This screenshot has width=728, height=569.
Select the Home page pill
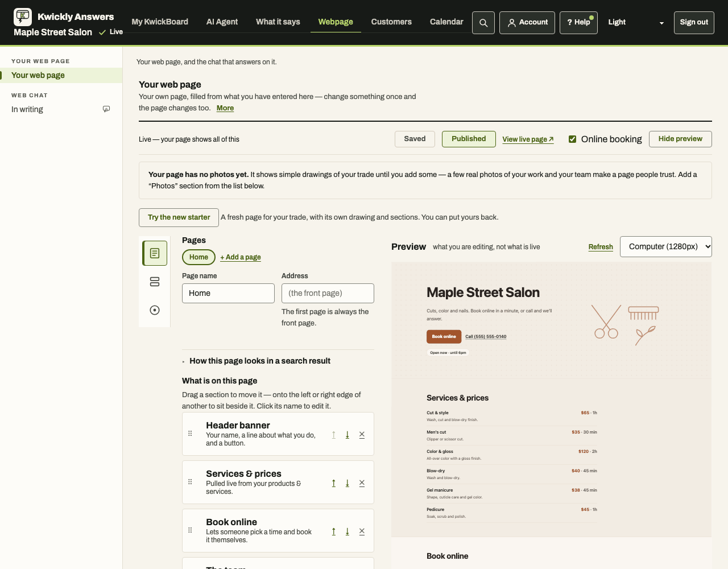[x=198, y=257]
